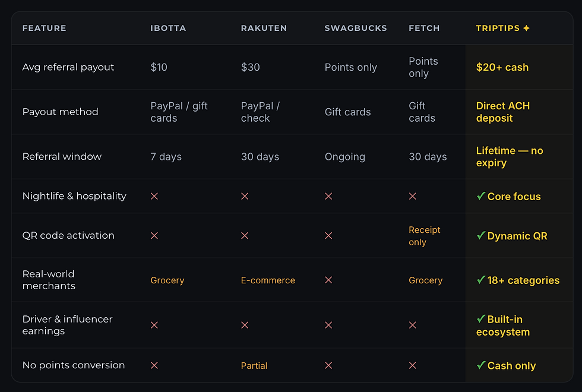Click the 'Lifetime — no expiry' cell
The image size is (582, 392).
tap(510, 157)
